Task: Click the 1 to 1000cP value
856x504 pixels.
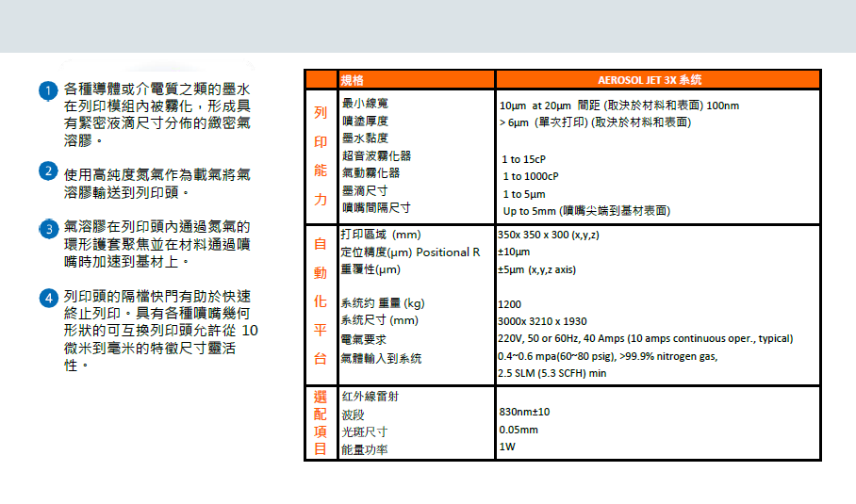Action: click(x=531, y=176)
